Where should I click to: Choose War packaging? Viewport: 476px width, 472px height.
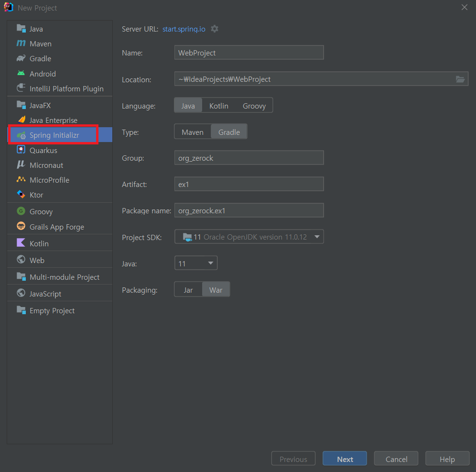(216, 290)
